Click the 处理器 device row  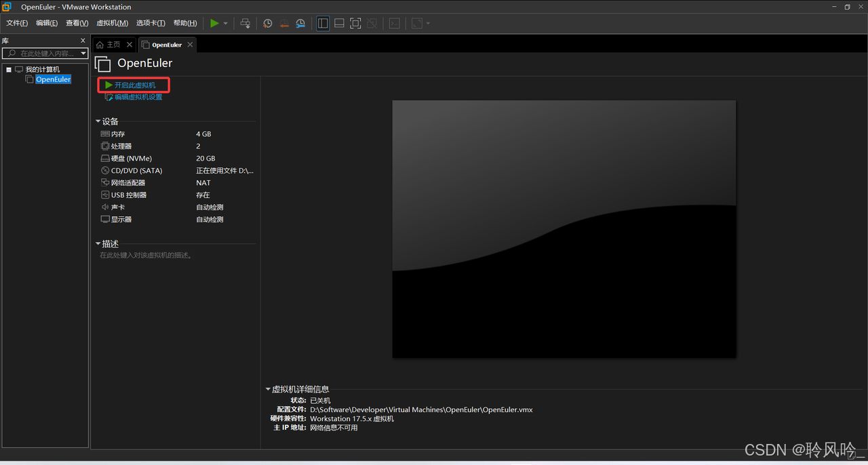(178, 146)
